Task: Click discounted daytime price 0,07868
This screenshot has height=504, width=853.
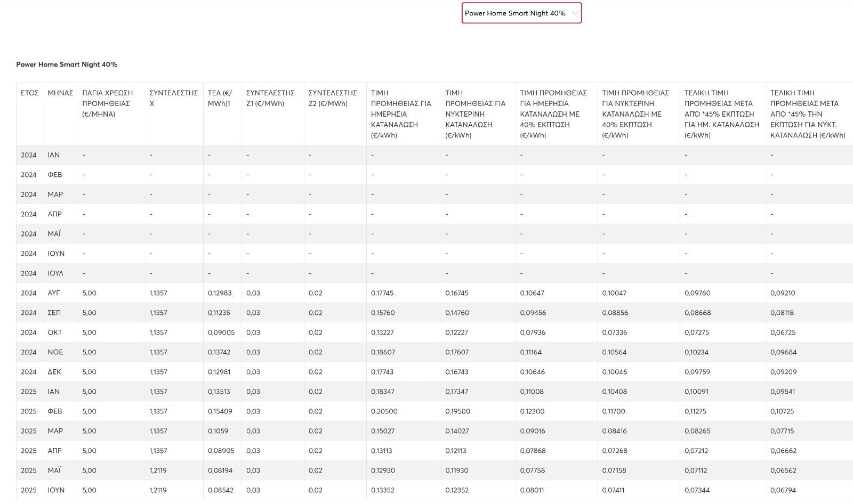Action: click(533, 451)
